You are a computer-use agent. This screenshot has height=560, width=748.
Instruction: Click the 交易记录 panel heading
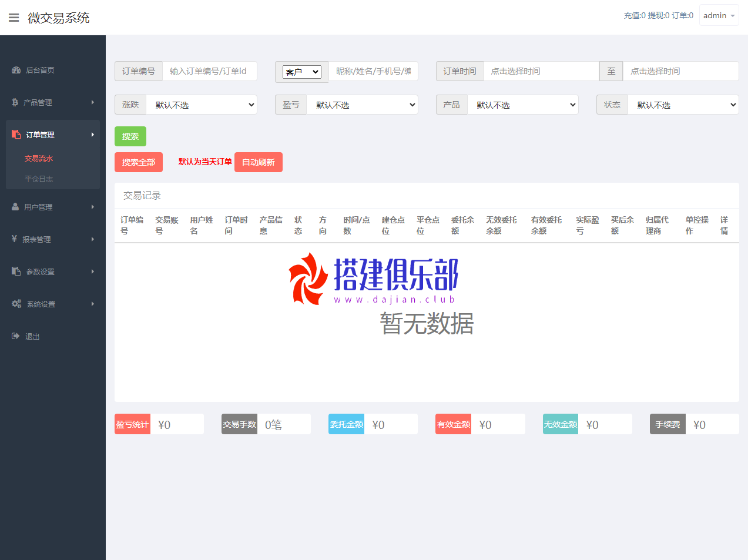click(142, 196)
